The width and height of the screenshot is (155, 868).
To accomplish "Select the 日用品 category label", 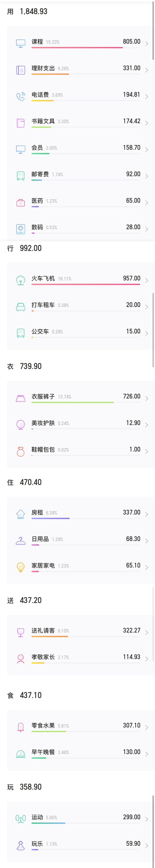I will (x=40, y=539).
